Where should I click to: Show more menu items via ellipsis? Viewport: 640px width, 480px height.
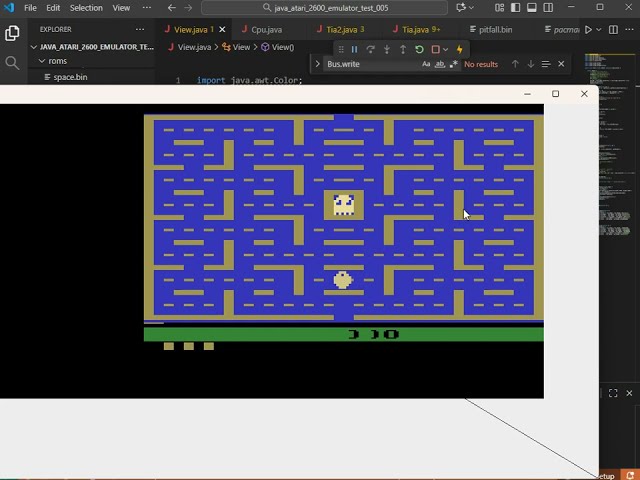pyautogui.click(x=147, y=8)
